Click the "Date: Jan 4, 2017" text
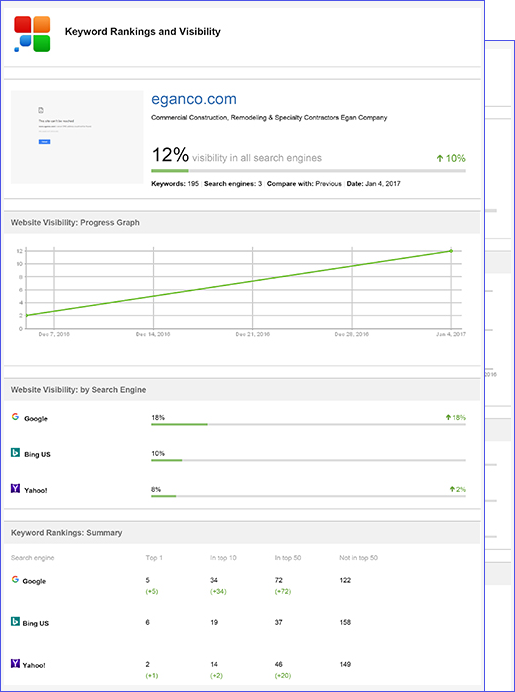The image size is (515, 692). tap(373, 184)
